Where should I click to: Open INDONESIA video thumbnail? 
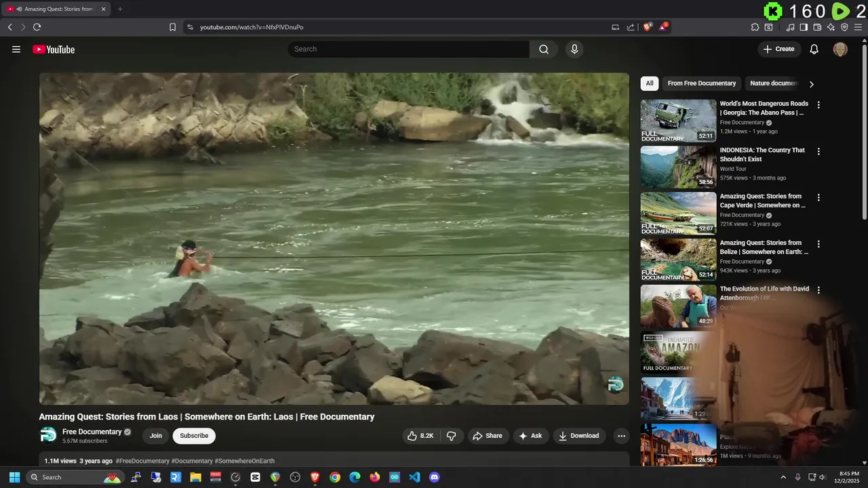point(678,167)
